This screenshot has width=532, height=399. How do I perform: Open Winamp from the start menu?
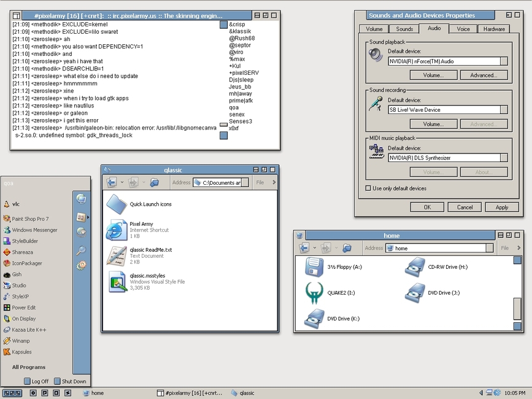(x=17, y=341)
